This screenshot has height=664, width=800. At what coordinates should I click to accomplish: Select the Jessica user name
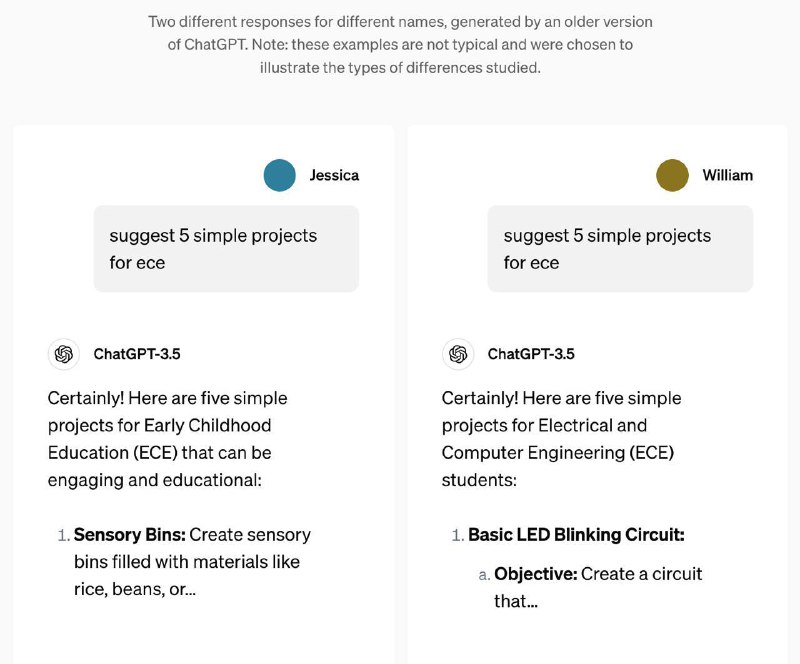coord(334,175)
